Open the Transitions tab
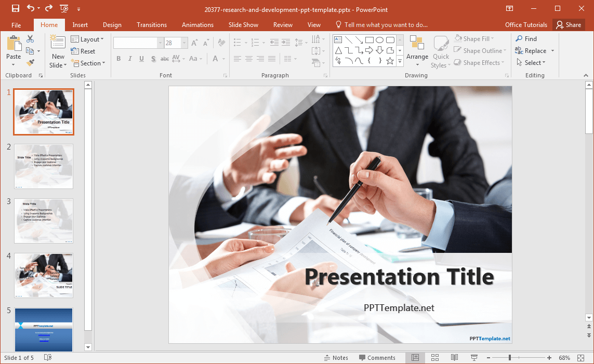The width and height of the screenshot is (594, 364). pyautogui.click(x=151, y=25)
